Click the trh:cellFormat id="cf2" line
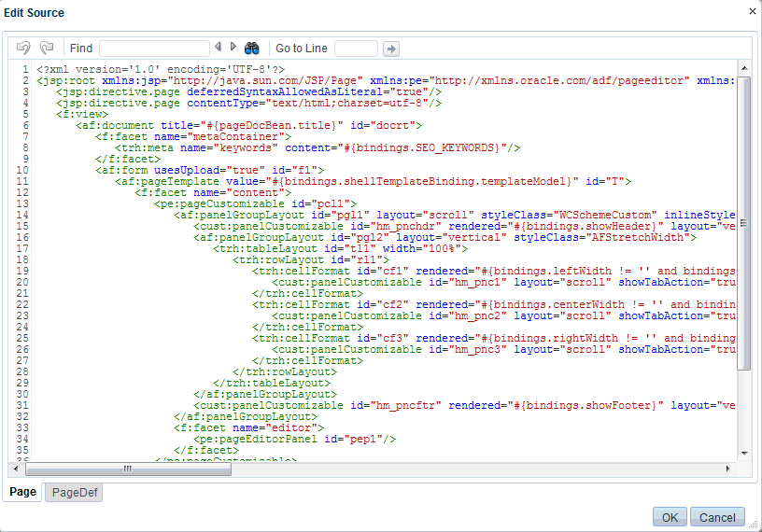 [493, 304]
